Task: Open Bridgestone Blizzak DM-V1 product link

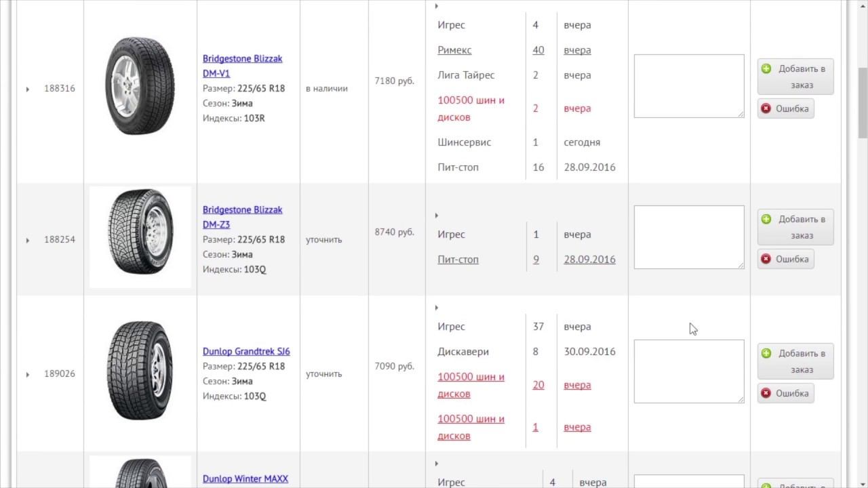Action: click(x=243, y=66)
